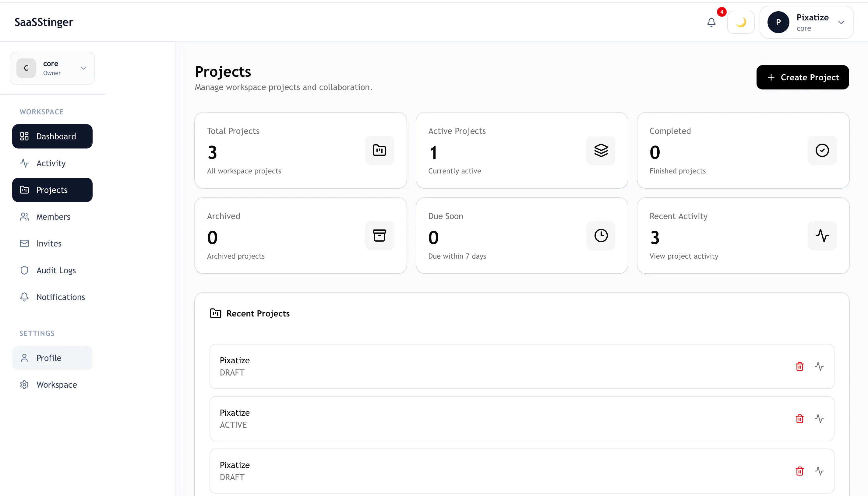
Task: Toggle dark mode with moon button
Action: coord(741,23)
